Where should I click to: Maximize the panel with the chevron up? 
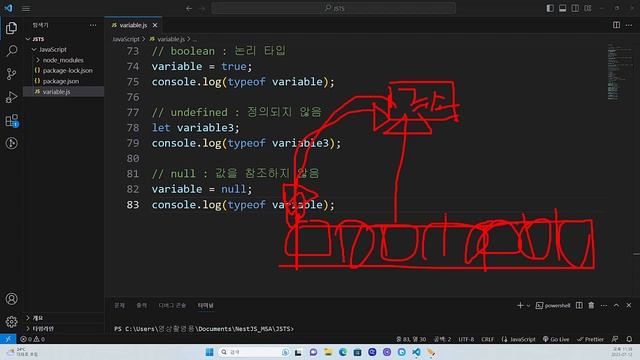[x=616, y=305]
